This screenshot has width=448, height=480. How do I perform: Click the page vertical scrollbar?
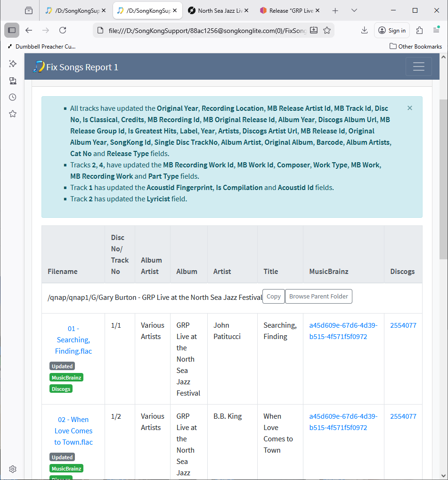click(443, 179)
